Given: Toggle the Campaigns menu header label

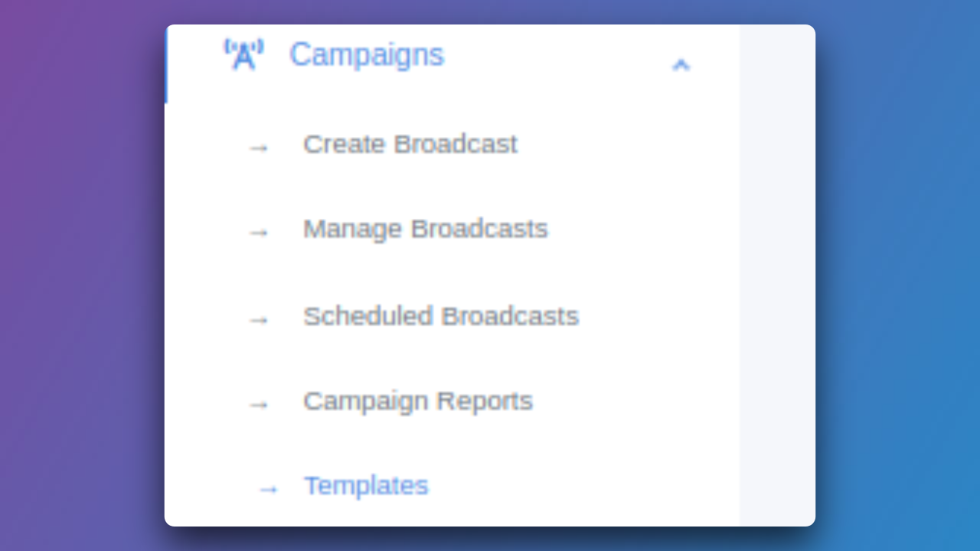Looking at the screenshot, I should coord(366,55).
